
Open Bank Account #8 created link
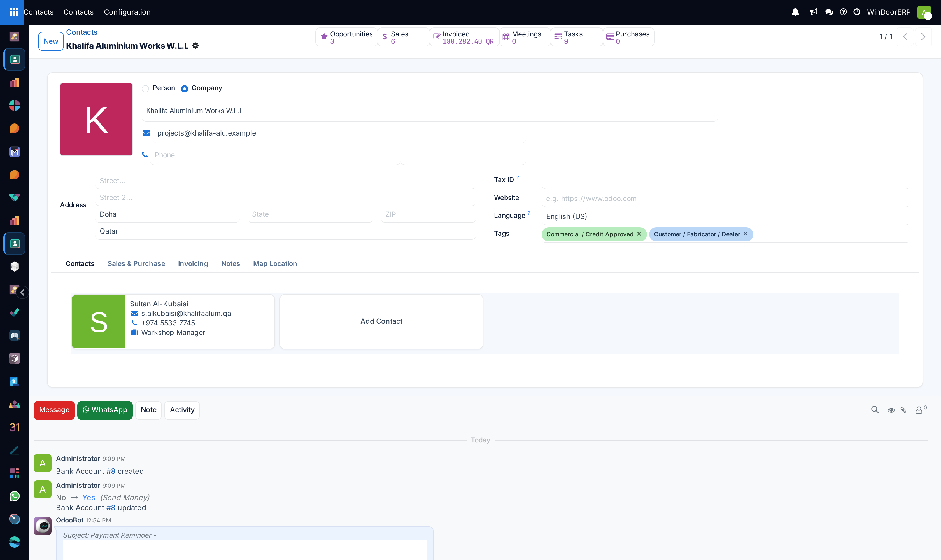click(x=111, y=471)
